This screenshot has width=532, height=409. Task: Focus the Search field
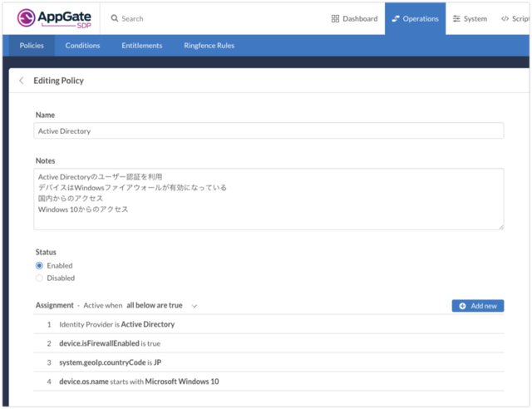coord(132,18)
